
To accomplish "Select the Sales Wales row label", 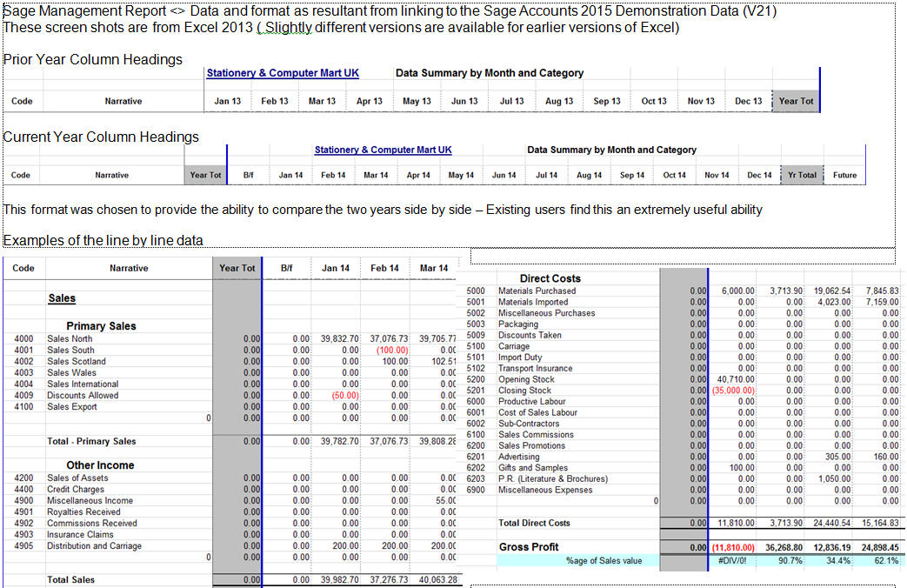I will (x=71, y=372).
